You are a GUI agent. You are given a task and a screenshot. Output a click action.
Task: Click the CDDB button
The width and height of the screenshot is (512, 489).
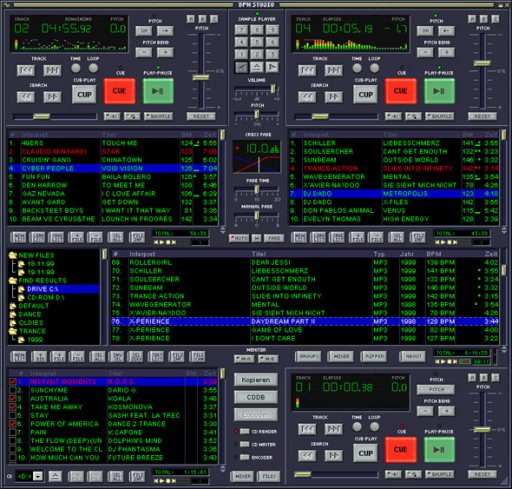[256, 397]
